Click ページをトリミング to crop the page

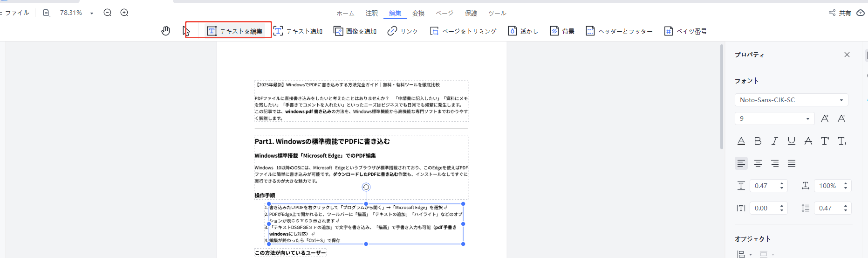click(x=463, y=31)
